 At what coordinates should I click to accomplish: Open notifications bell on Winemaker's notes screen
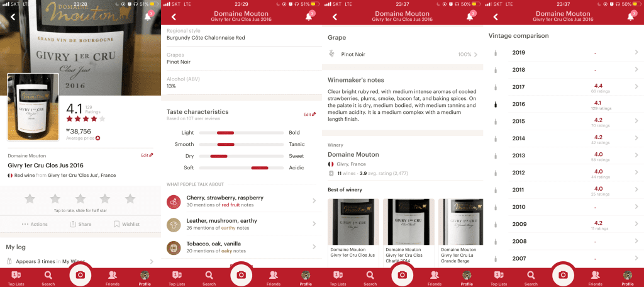[x=470, y=16]
